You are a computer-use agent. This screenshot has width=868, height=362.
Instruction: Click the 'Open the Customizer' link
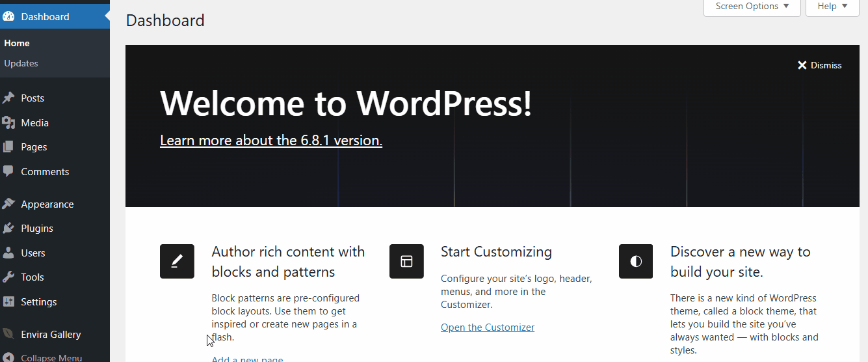click(x=487, y=327)
